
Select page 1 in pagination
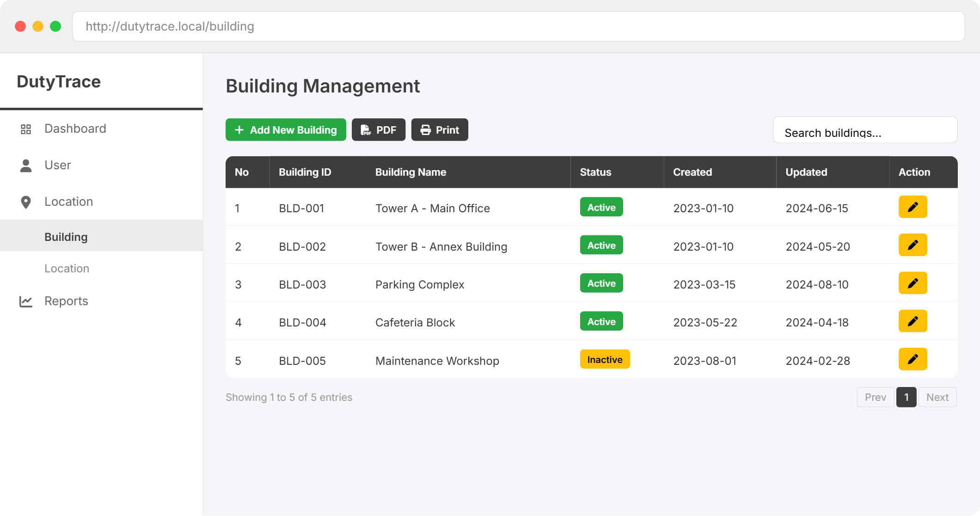tap(906, 398)
